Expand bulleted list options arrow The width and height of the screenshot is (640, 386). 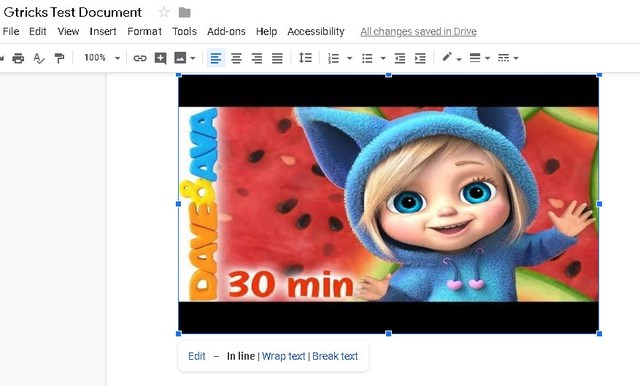383,58
